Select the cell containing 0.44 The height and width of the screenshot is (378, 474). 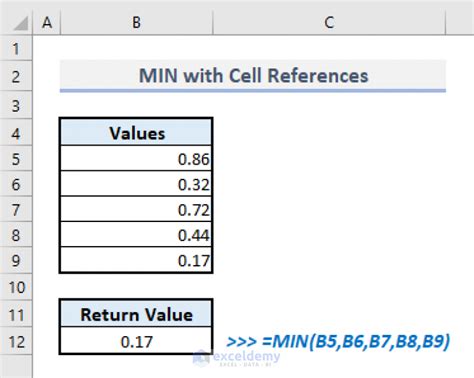136,235
